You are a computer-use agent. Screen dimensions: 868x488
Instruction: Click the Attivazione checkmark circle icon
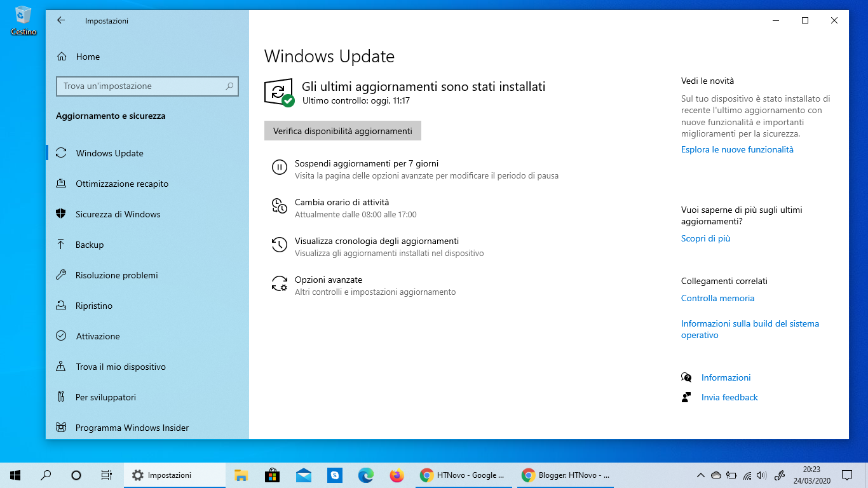click(61, 336)
